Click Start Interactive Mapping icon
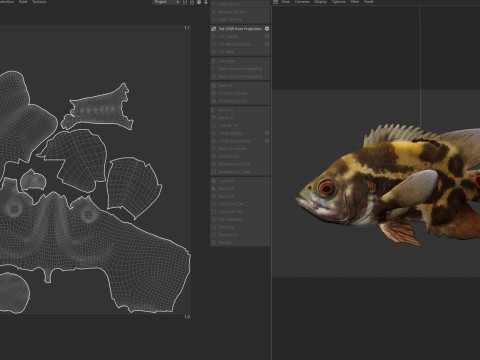Screen dimensions: 480x360 coord(214,69)
